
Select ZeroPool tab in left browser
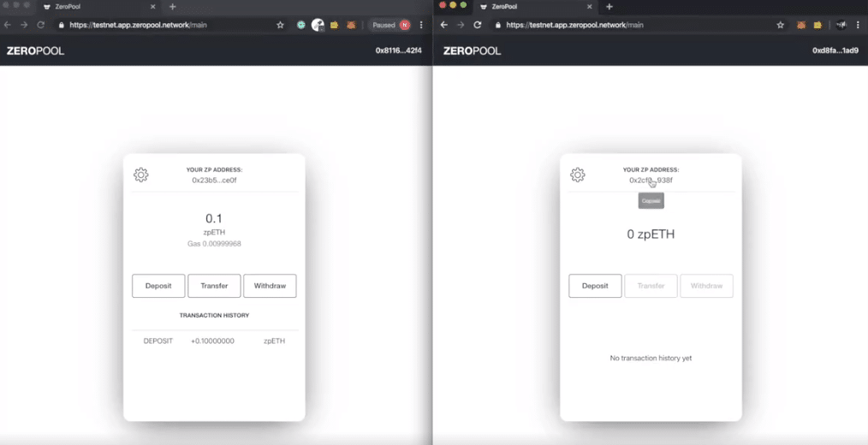[98, 7]
